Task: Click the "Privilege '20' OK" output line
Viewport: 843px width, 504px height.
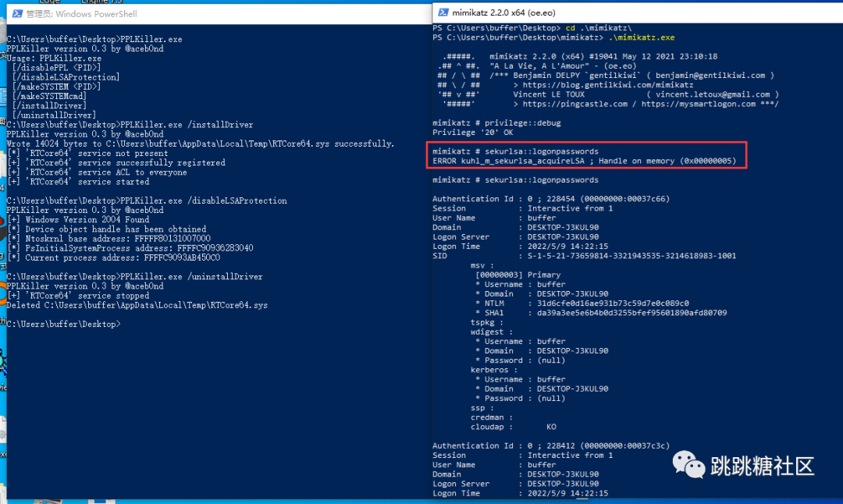Action: coord(472,132)
